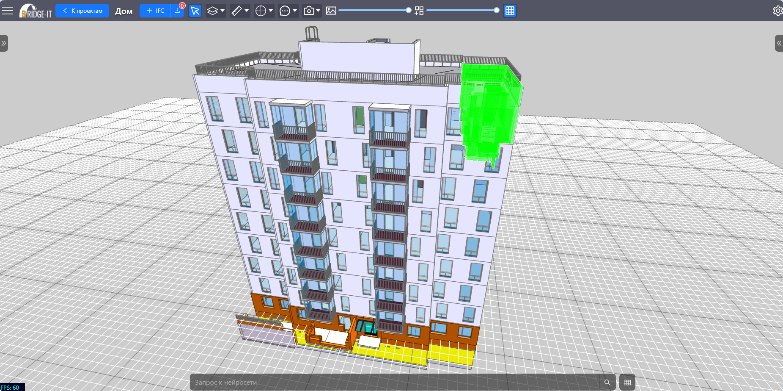Click the Bridge-IT logo
The image size is (783, 391).
click(x=35, y=10)
